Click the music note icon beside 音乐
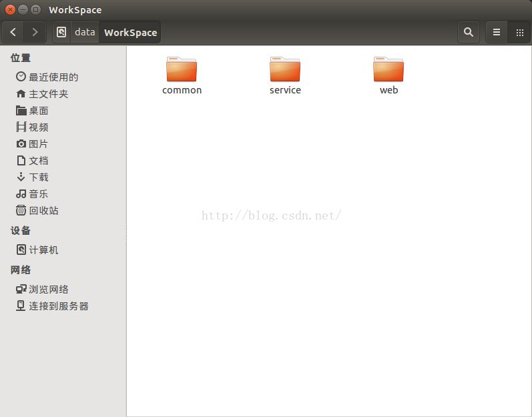The width and height of the screenshot is (532, 417). point(21,193)
